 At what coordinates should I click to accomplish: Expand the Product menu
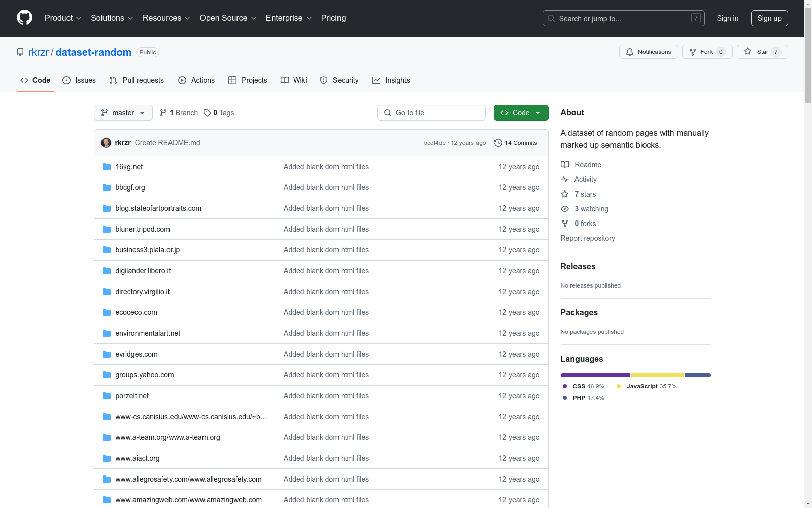[x=63, y=18]
